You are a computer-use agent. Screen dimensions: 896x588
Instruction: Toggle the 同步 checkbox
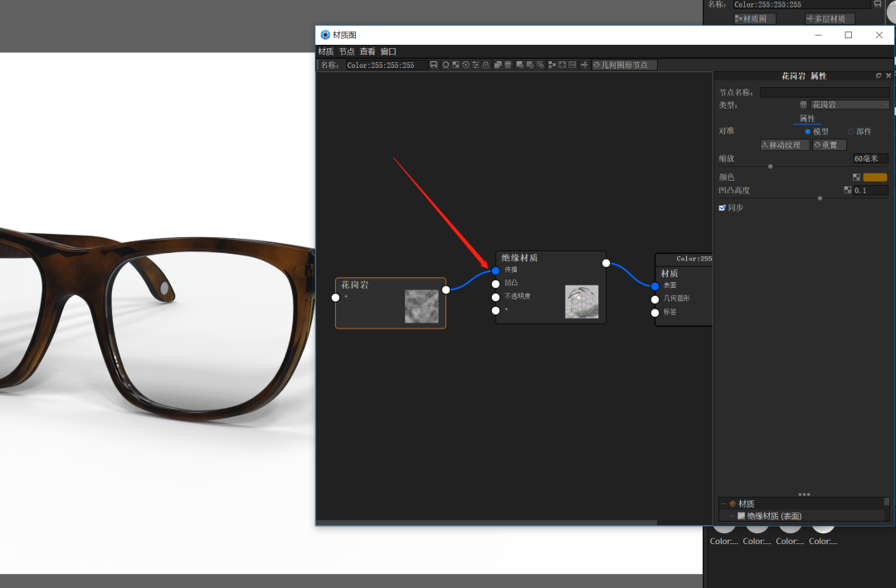pos(723,207)
